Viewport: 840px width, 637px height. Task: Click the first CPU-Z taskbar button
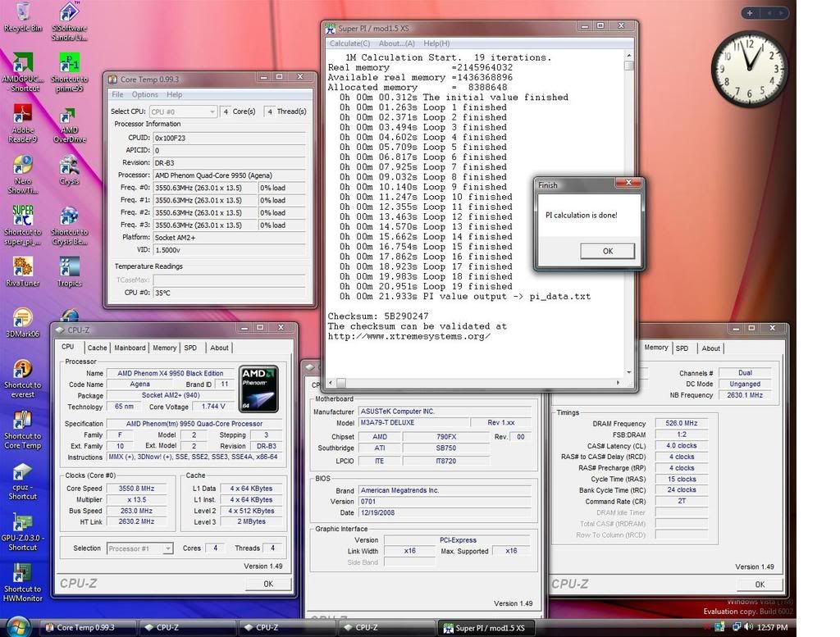pyautogui.click(x=188, y=627)
